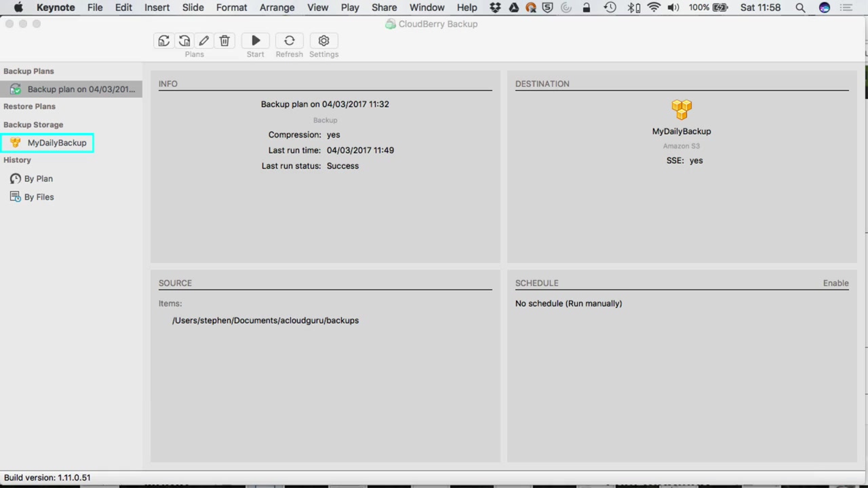Open the Share menu
Image resolution: width=868 pixels, height=488 pixels.
coord(384,7)
